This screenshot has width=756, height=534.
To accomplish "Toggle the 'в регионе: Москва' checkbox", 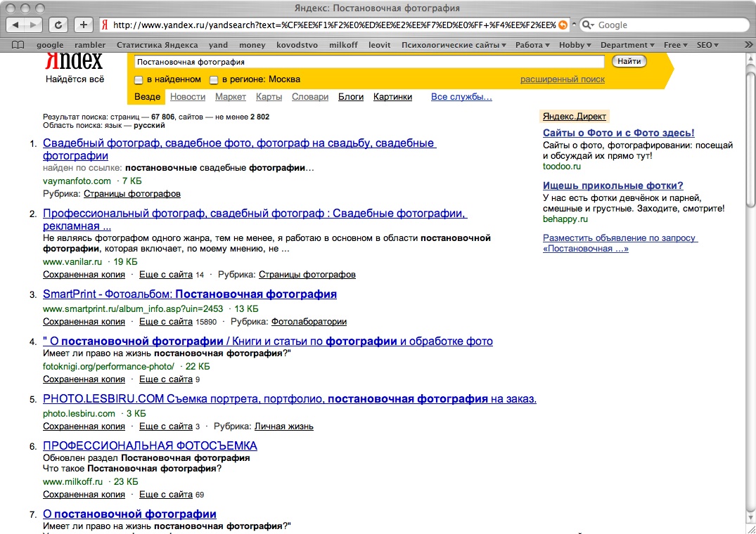I will (214, 79).
